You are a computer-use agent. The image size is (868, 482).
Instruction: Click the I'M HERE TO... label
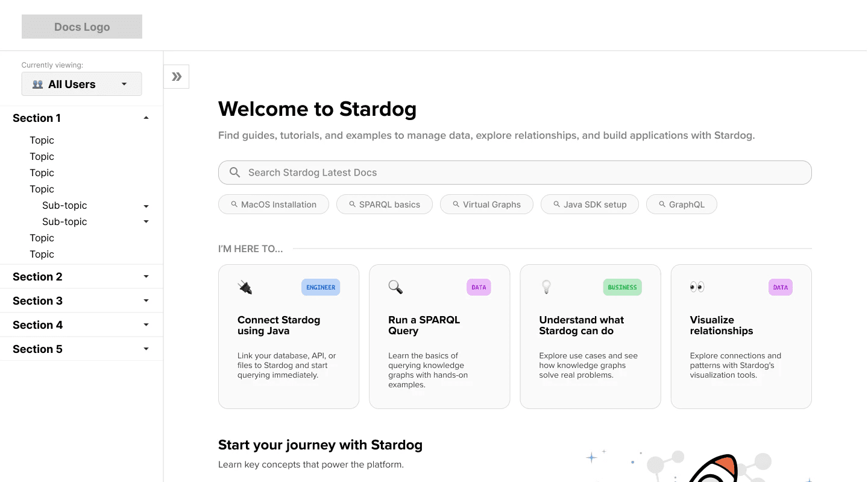pyautogui.click(x=250, y=249)
